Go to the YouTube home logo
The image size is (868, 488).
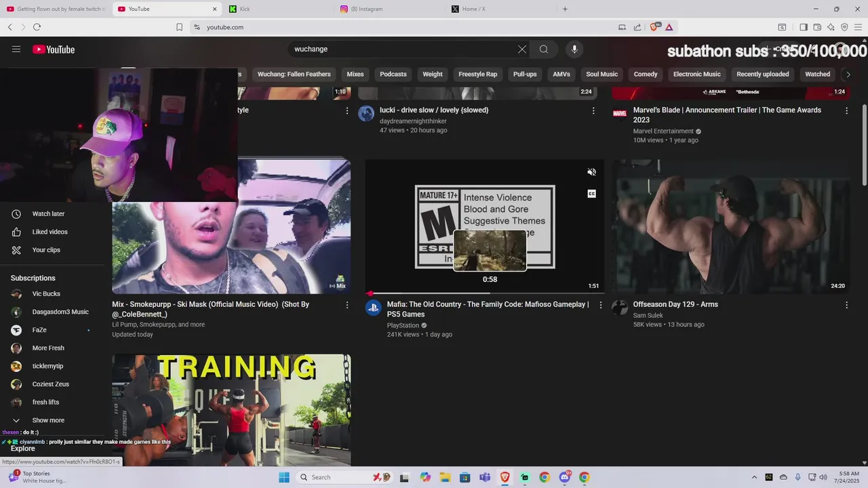click(x=54, y=49)
